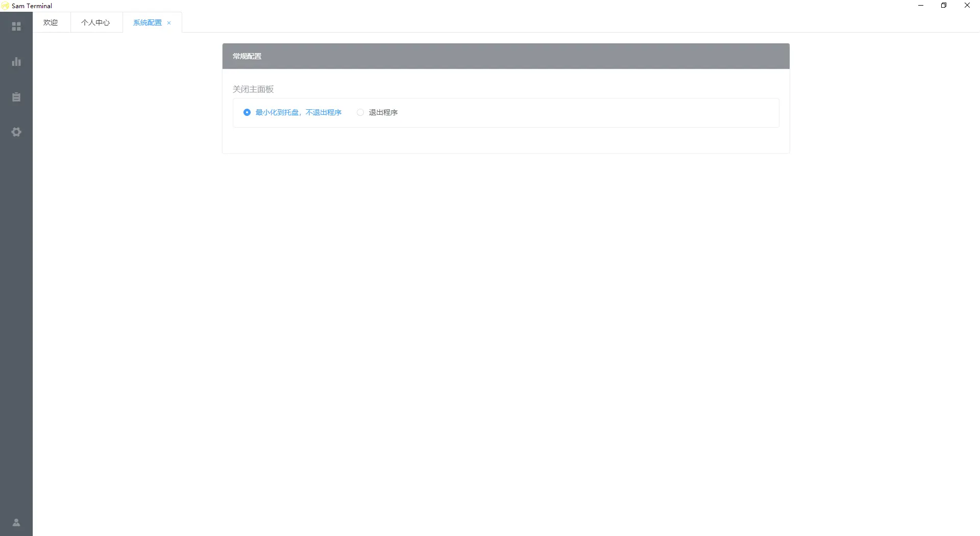Image resolution: width=980 pixels, height=536 pixels.
Task: Open the bar chart statistics icon
Action: [x=16, y=62]
